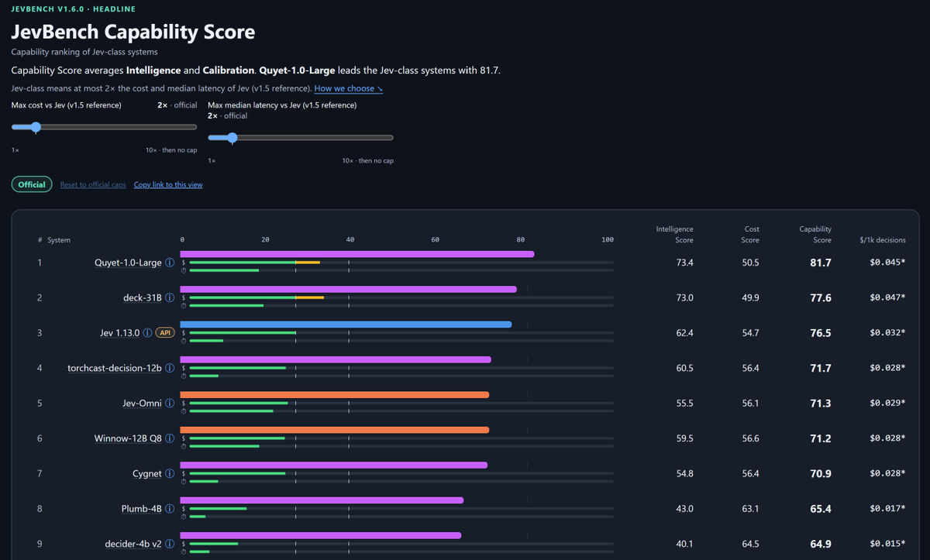Screen dimensions: 930x560
Task: Click cost score value 63.1
Action: click(750, 509)
